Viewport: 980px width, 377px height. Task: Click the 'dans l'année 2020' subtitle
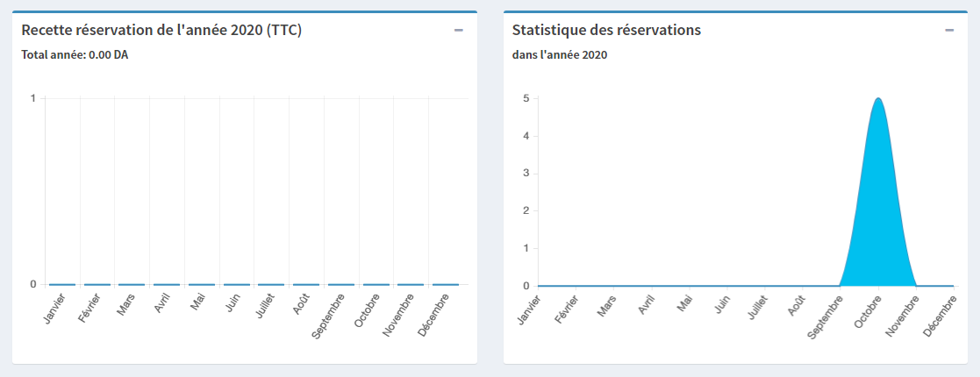(x=560, y=54)
